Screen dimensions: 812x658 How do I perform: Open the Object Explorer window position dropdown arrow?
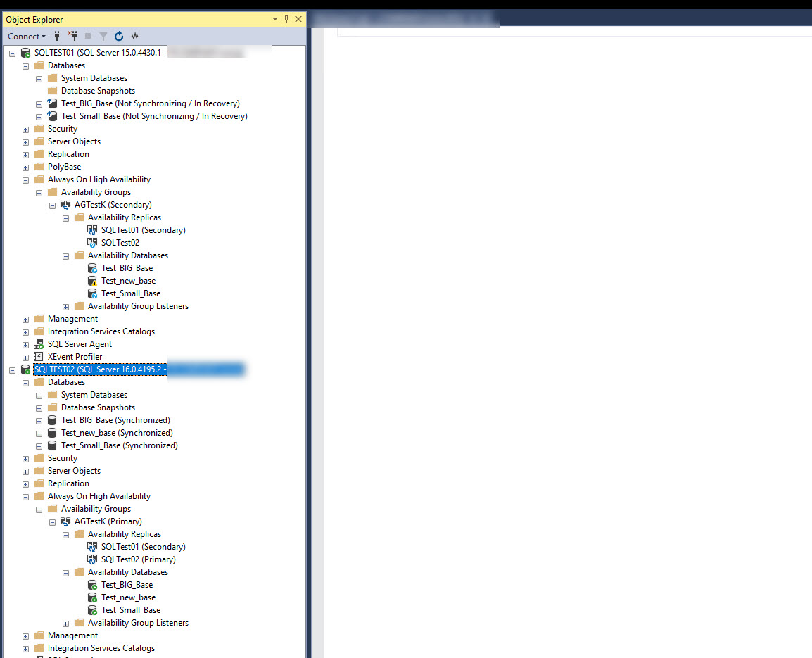pos(275,19)
